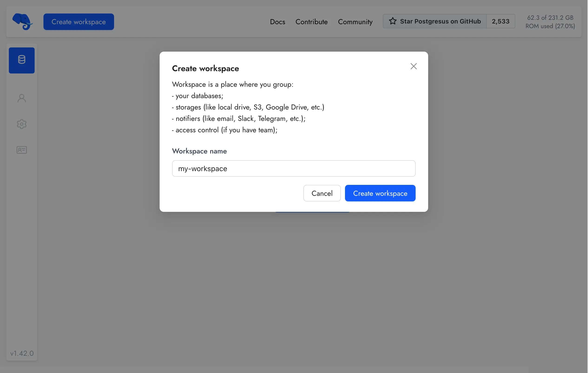
Task: Click Cancel in the dialog
Action: coord(322,193)
